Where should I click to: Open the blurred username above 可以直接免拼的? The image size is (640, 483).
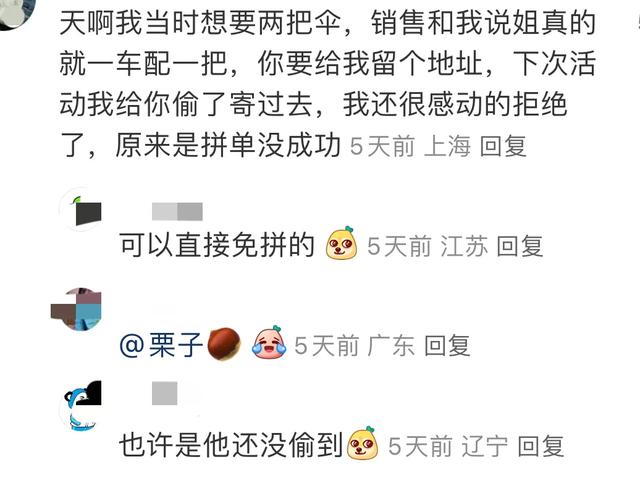tap(177, 211)
